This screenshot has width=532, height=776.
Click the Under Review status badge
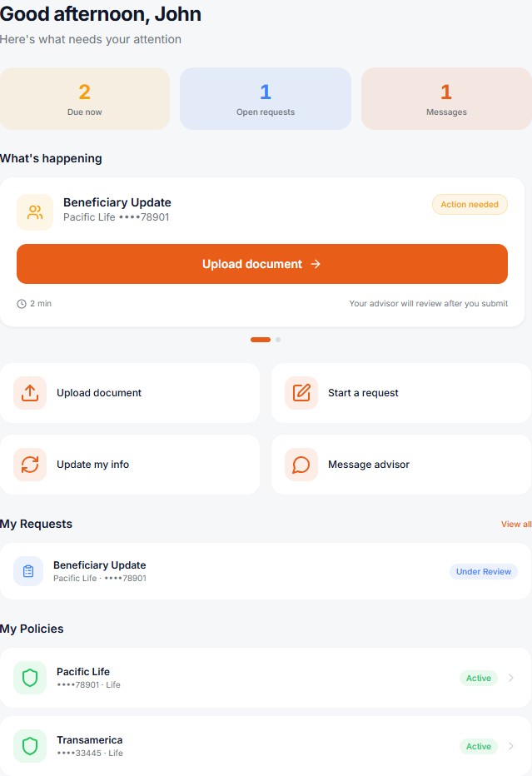(x=484, y=572)
